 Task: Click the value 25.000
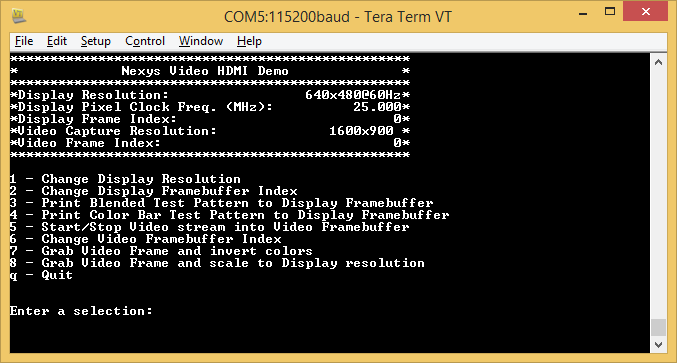click(377, 107)
